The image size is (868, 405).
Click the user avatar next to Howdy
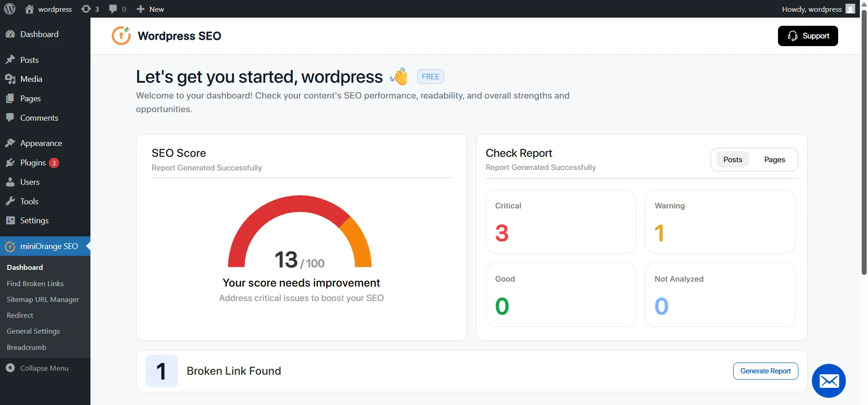tap(850, 9)
